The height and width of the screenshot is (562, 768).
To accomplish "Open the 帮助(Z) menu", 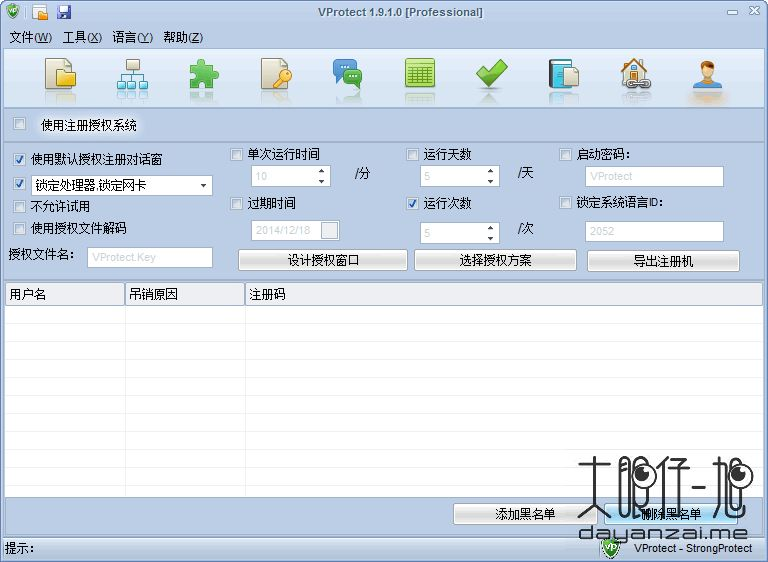I will coord(183,37).
